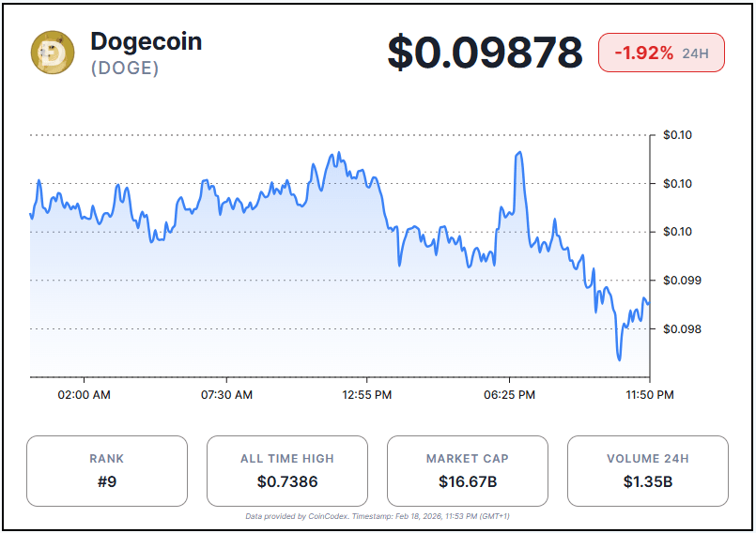Click the $0.09878 current price
Screen dimensions: 756x533
coord(485,53)
